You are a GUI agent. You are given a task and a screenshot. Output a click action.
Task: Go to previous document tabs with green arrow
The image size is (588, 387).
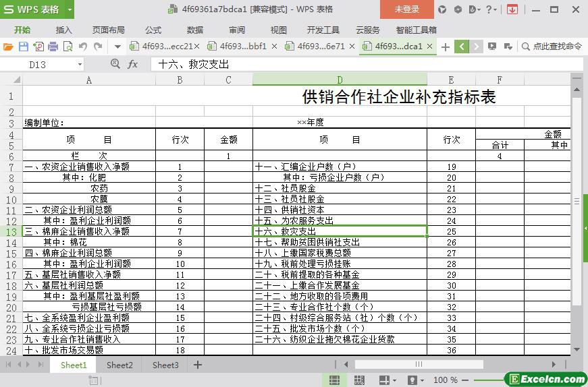pos(462,47)
